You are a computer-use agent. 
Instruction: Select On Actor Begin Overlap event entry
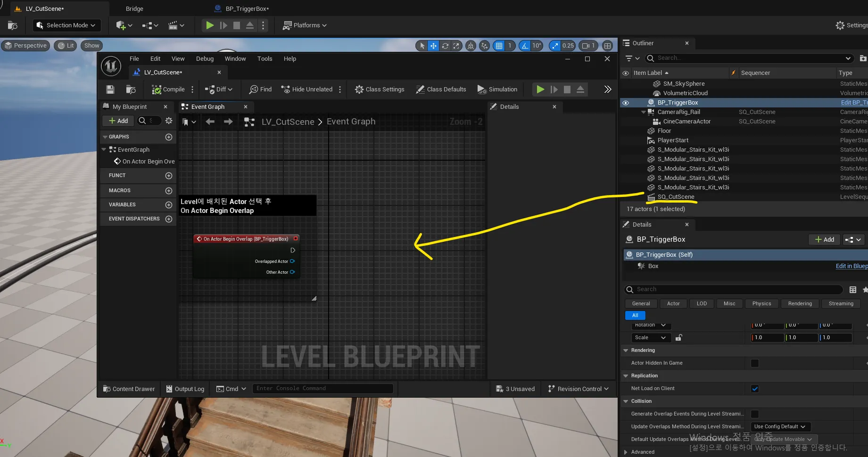(144, 162)
